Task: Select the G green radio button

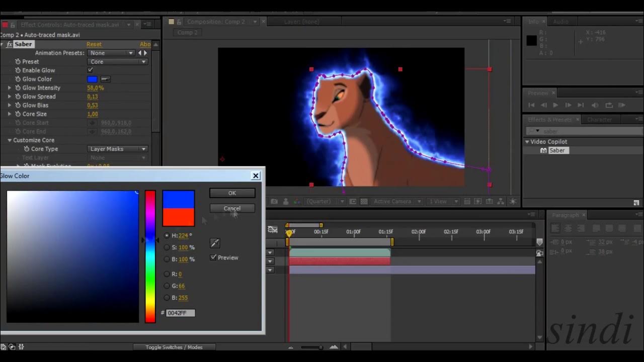Action: 167,286
